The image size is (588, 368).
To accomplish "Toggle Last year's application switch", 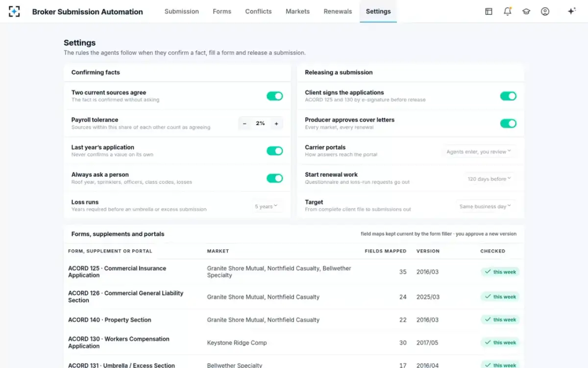I will pos(275,151).
